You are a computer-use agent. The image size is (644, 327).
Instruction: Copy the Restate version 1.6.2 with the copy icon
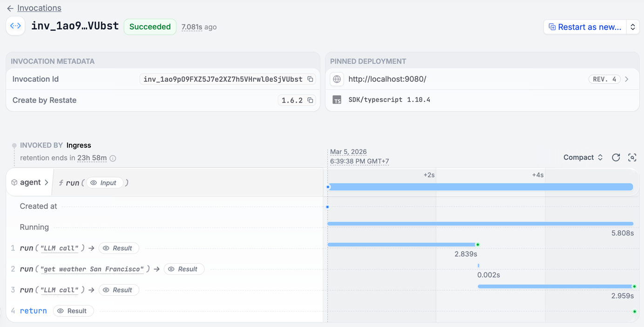[x=310, y=100]
